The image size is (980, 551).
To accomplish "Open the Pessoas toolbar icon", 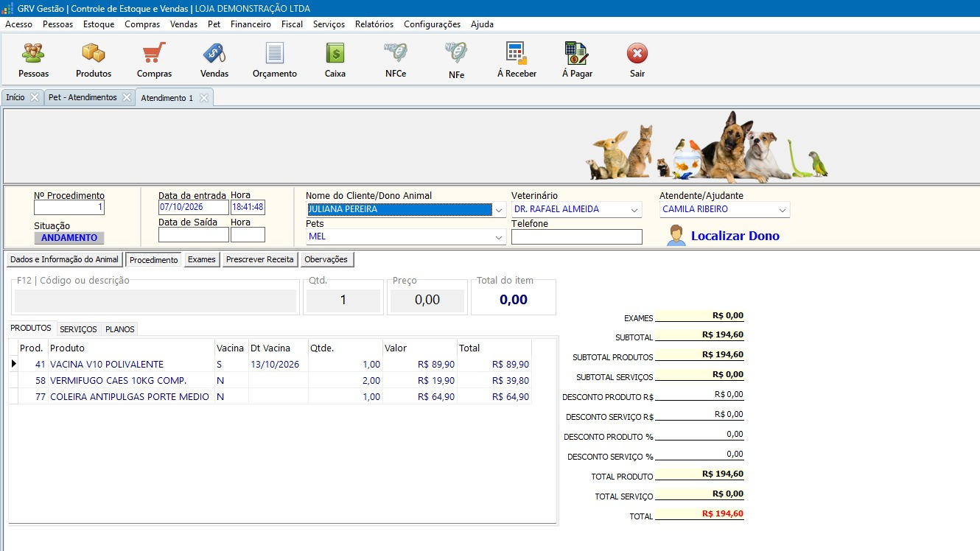I will 33,54.
